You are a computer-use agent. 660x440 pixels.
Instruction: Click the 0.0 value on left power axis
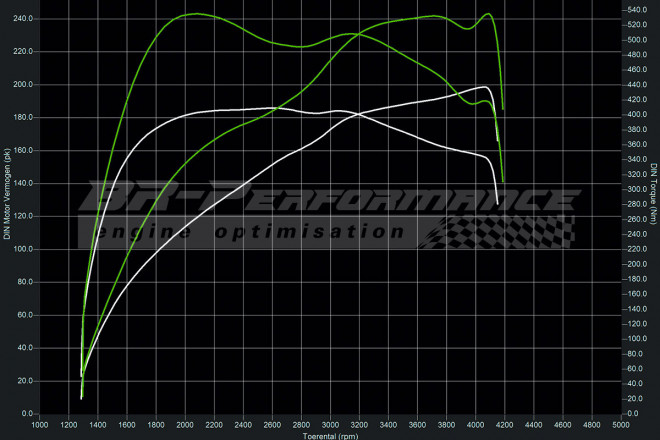click(28, 413)
